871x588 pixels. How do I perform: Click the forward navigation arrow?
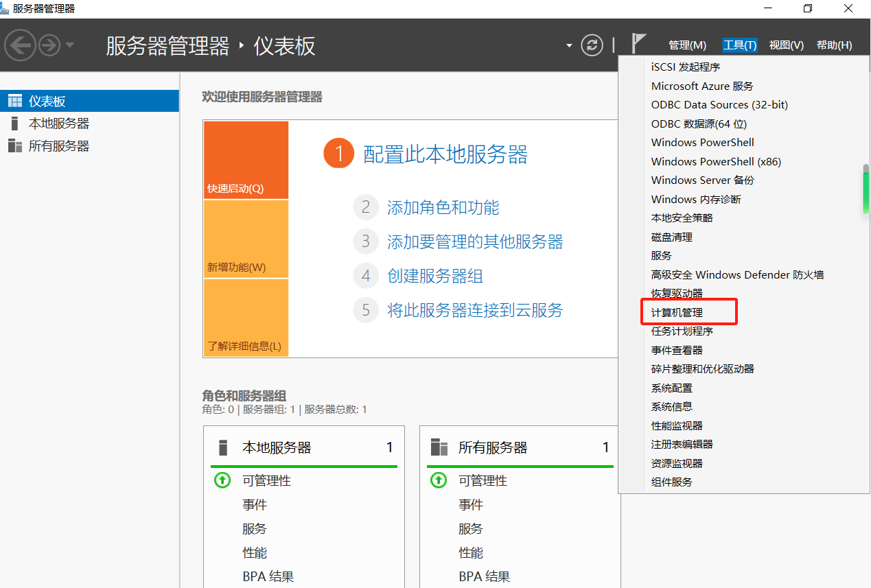point(49,46)
